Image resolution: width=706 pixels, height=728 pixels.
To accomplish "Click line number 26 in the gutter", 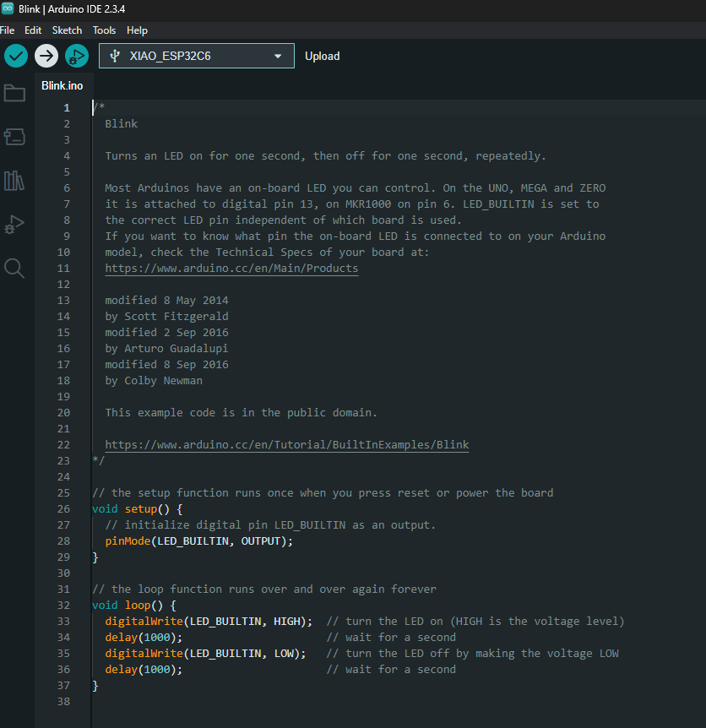I will pyautogui.click(x=63, y=509).
